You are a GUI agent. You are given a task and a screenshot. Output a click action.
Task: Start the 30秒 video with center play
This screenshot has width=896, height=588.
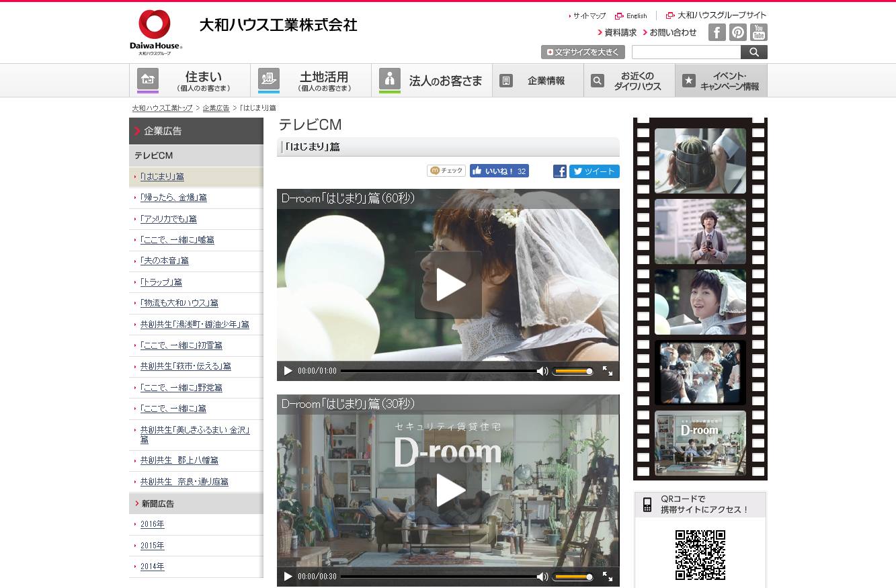(x=448, y=491)
